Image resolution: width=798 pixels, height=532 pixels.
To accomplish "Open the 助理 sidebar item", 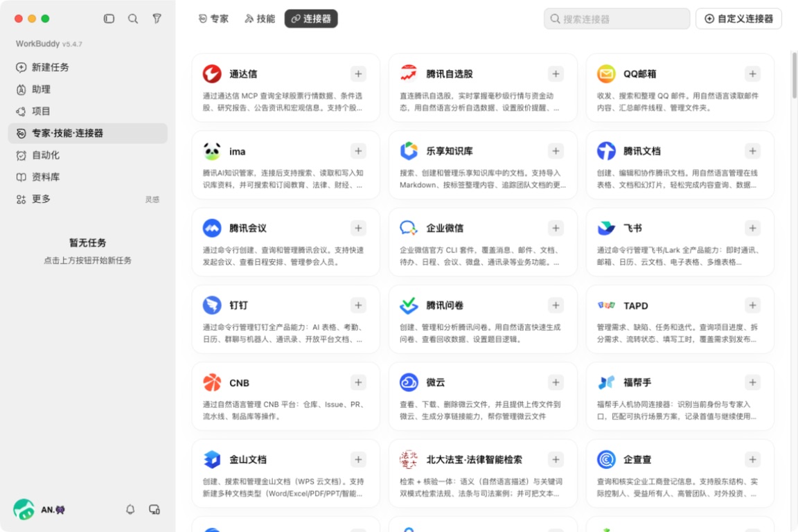I will 87,89.
